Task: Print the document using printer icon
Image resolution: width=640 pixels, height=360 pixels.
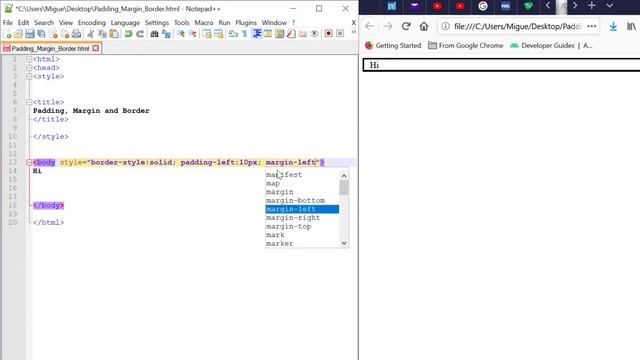Action: point(76,34)
